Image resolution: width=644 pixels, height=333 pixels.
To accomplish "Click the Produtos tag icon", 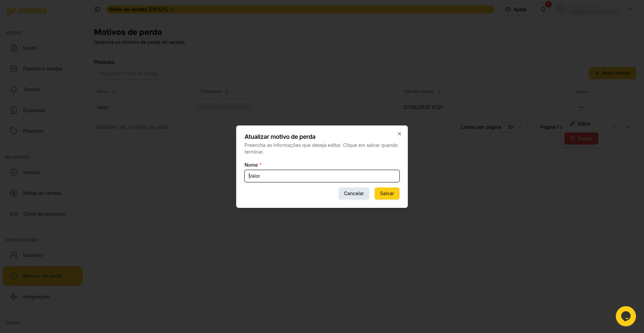I will pyautogui.click(x=14, y=131).
